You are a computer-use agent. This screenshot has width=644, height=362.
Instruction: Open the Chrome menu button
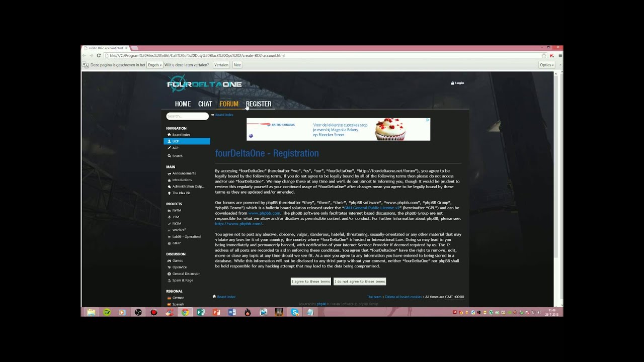[x=560, y=56]
